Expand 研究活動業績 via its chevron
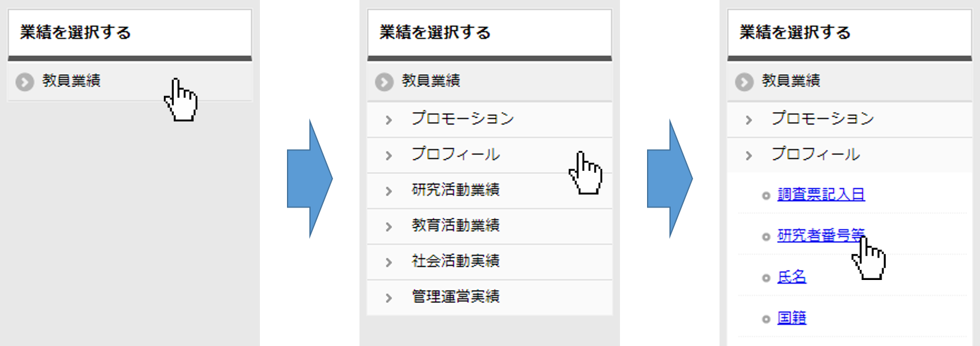 [x=388, y=191]
